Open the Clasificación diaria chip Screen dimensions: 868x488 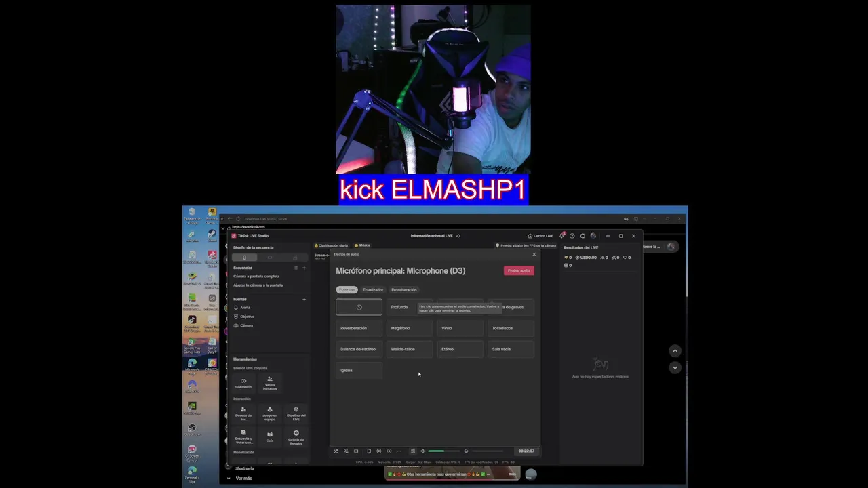[332, 245]
